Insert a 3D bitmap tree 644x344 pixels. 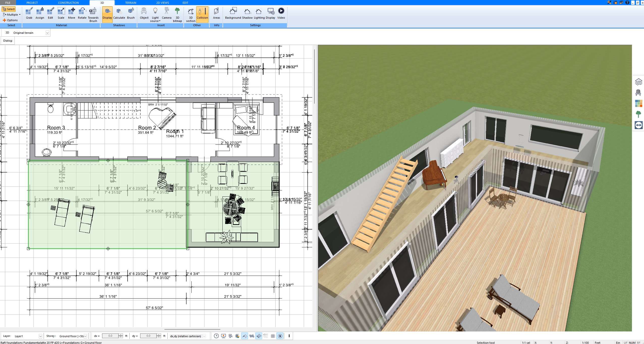click(x=177, y=15)
